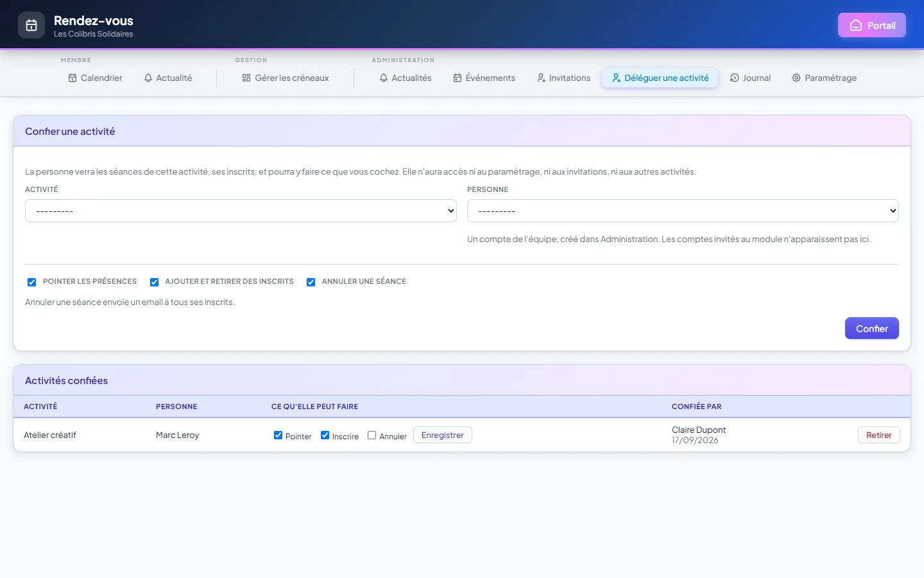Open the Activité dropdown

click(241, 211)
